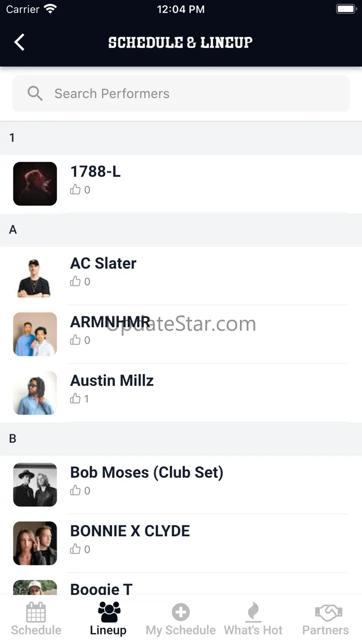
Task: Open Austin Millz performer details
Action: click(181, 393)
